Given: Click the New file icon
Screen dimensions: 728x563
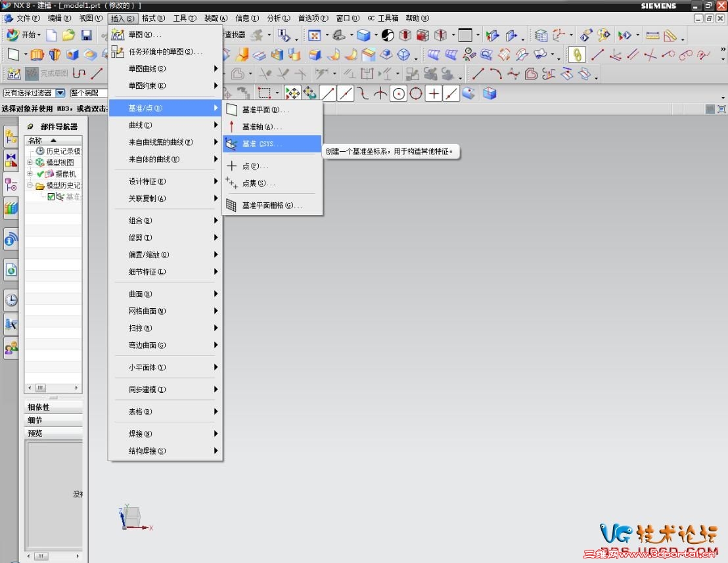Looking at the screenshot, I should [x=51, y=35].
